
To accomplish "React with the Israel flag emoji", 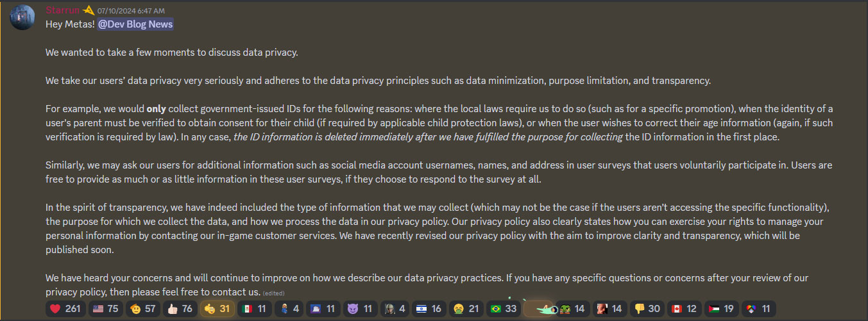I will pos(428,309).
